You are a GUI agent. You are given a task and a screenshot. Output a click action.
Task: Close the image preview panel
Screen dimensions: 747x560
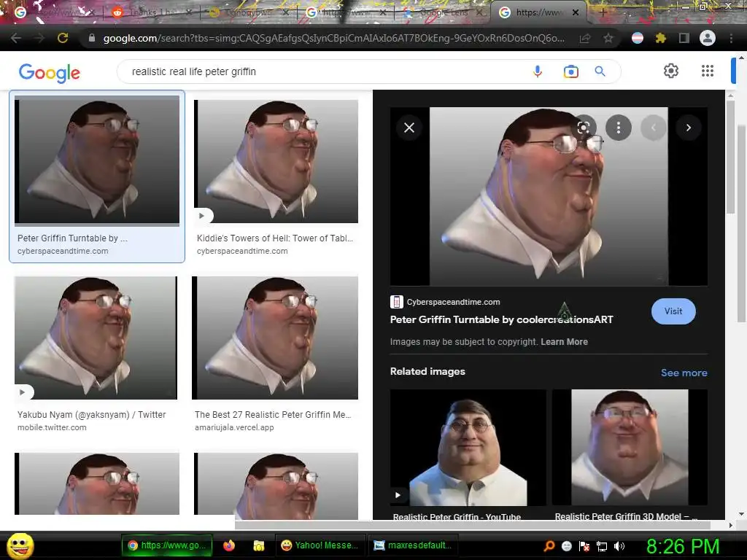coord(409,128)
